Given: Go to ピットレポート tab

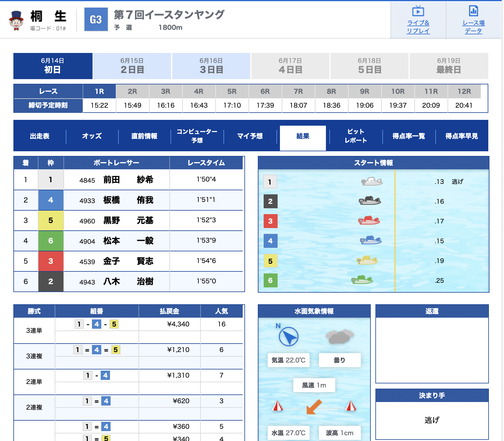Looking at the screenshot, I should [356, 136].
